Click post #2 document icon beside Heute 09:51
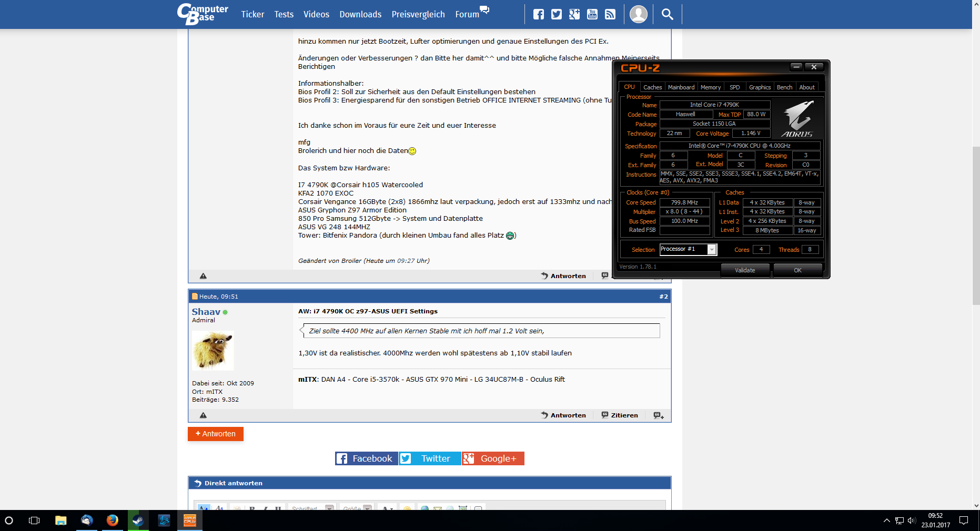 point(195,297)
